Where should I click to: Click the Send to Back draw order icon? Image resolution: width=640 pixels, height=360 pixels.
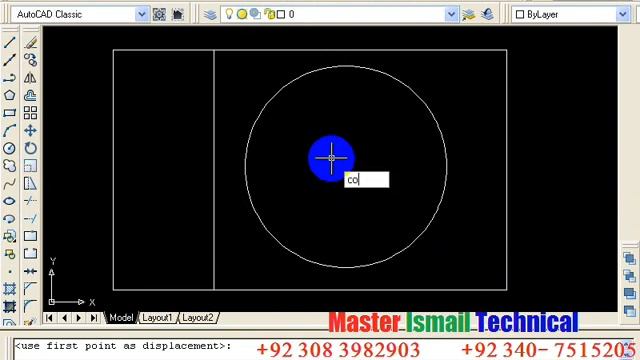pyautogui.click(x=630, y=276)
